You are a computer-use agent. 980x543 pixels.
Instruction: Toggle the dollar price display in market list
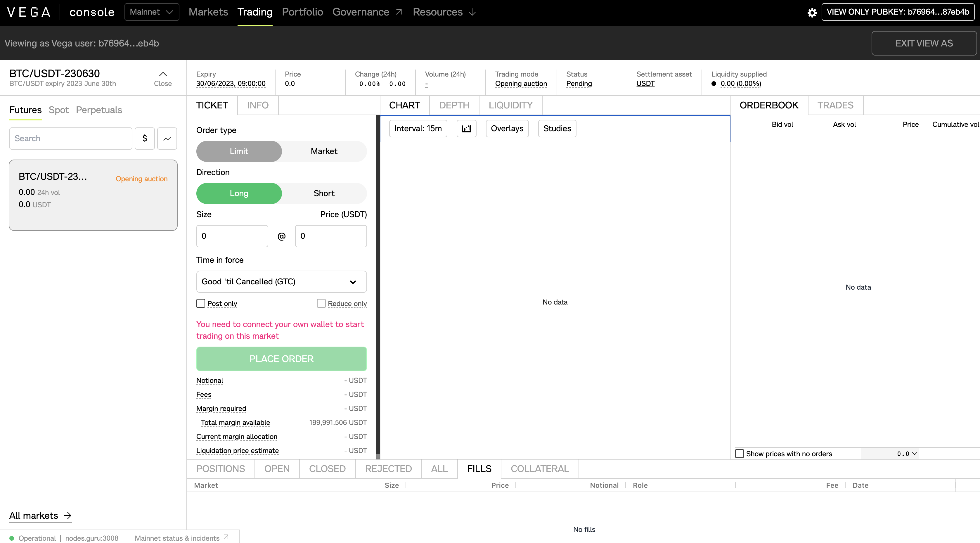145,138
